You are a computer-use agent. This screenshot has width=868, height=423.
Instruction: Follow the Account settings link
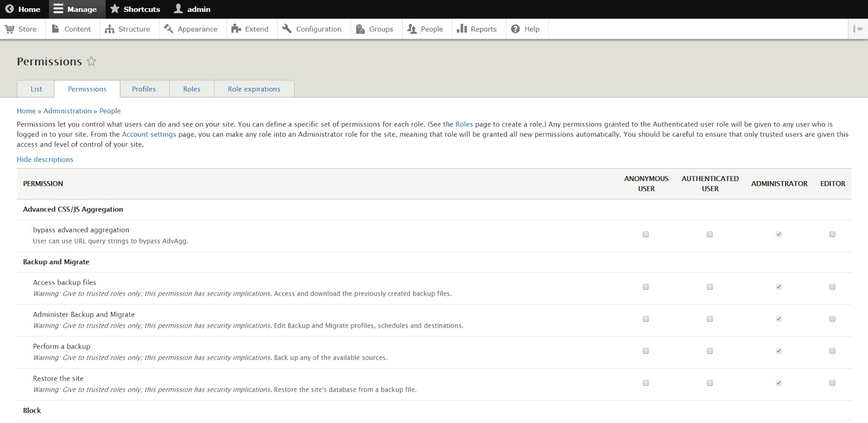click(149, 134)
